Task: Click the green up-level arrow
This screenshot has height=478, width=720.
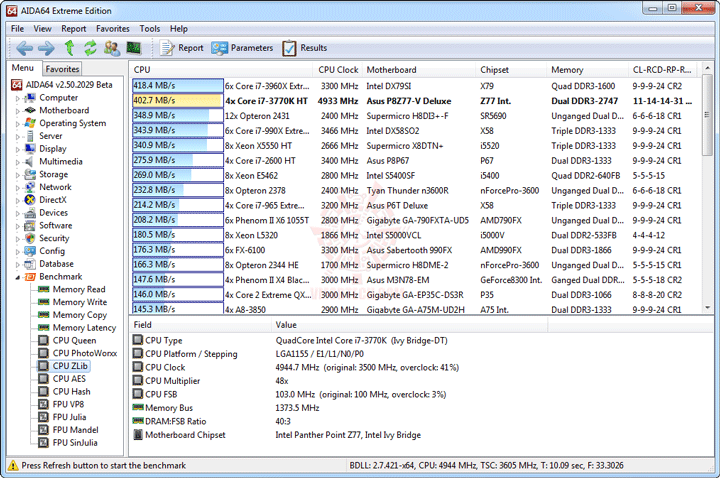Action: pyautogui.click(x=69, y=48)
